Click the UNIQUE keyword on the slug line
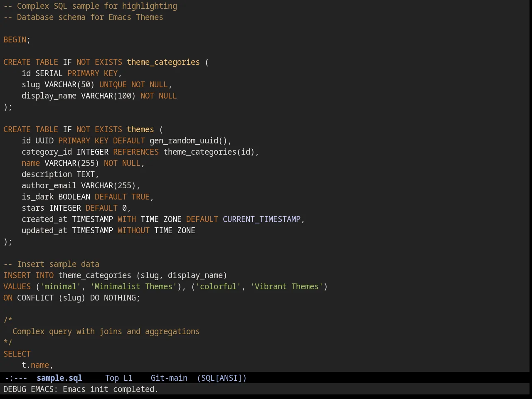 (x=113, y=84)
